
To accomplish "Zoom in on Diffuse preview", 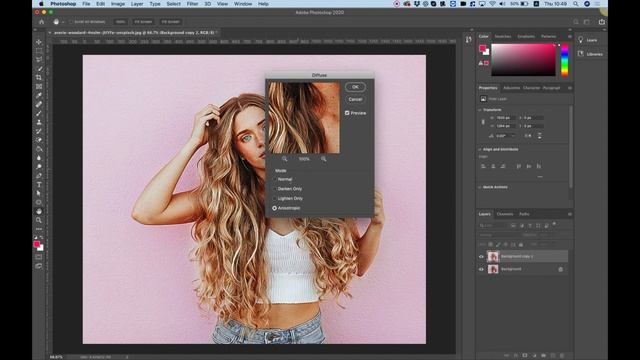I will pos(323,159).
